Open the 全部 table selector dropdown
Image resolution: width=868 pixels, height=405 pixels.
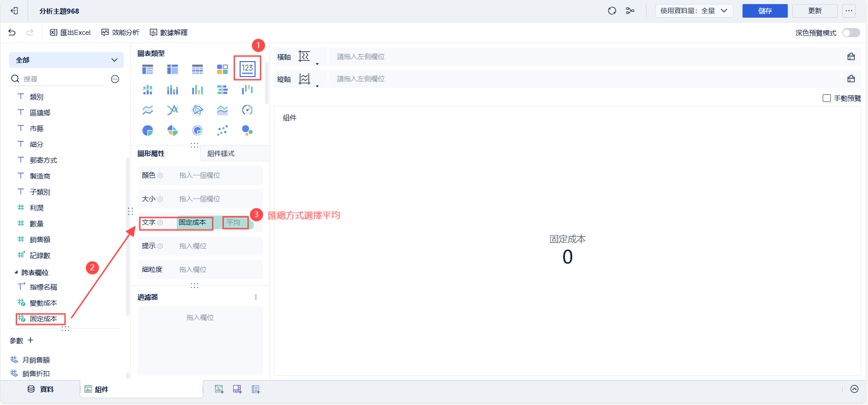click(66, 60)
